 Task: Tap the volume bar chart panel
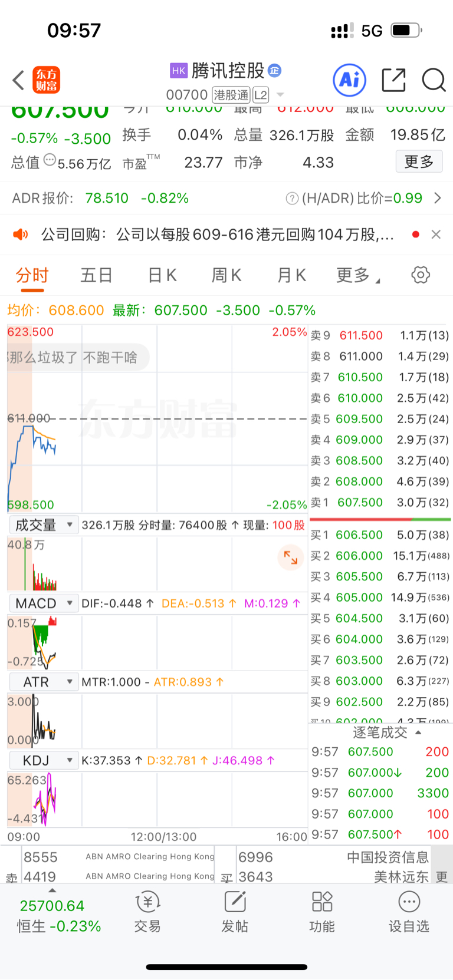pos(157,563)
